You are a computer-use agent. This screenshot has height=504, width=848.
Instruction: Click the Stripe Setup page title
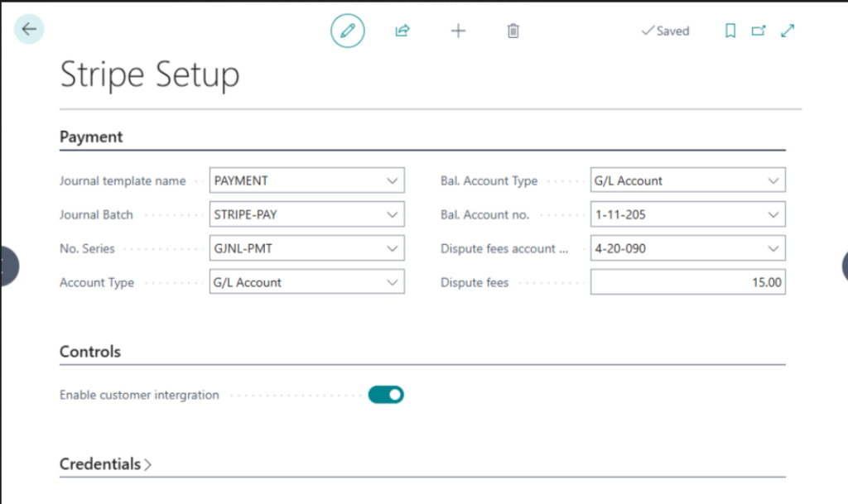point(150,74)
